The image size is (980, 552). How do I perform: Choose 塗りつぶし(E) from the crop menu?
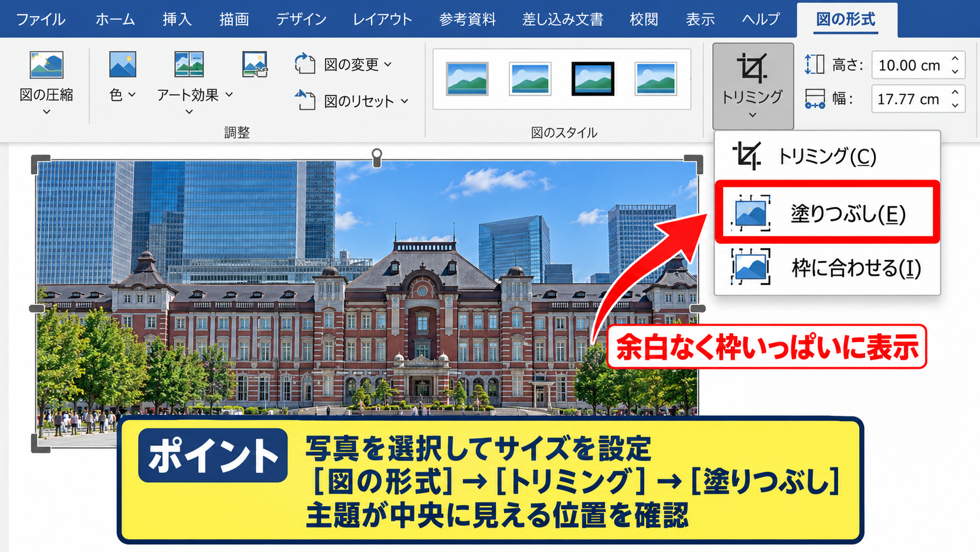[827, 213]
